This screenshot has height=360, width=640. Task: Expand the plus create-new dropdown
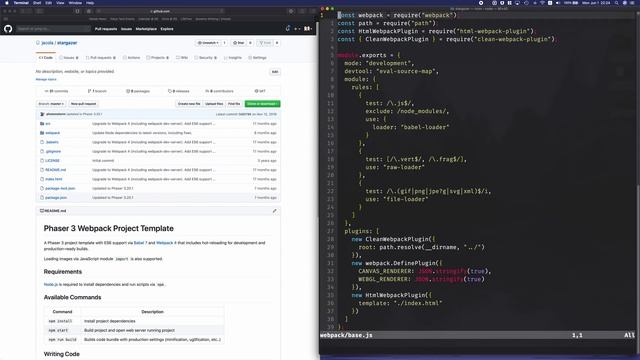(x=297, y=29)
